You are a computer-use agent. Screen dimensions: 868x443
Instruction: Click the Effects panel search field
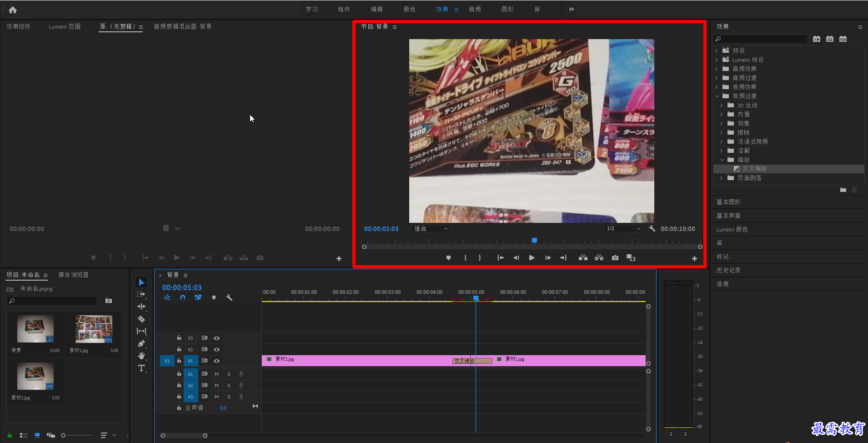point(760,39)
